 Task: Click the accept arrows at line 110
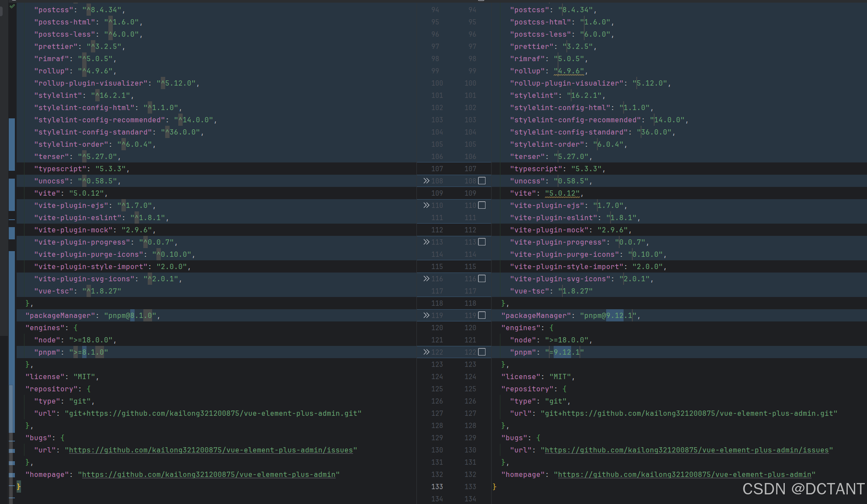tap(426, 205)
